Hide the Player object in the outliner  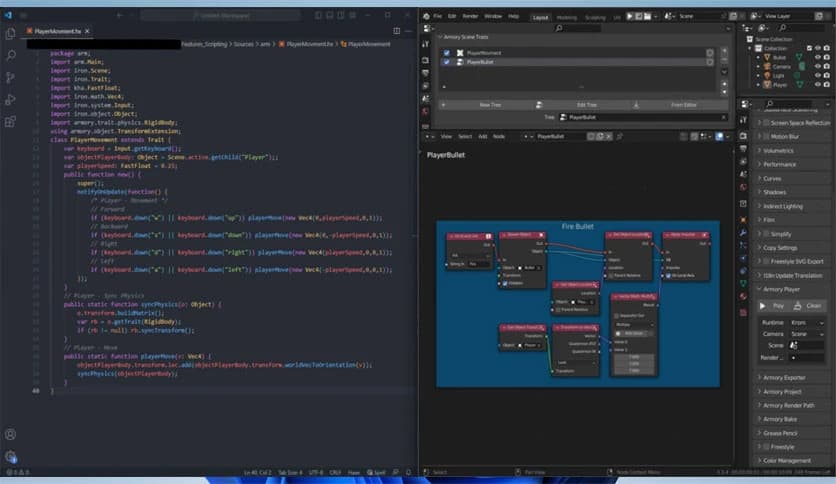click(x=817, y=85)
